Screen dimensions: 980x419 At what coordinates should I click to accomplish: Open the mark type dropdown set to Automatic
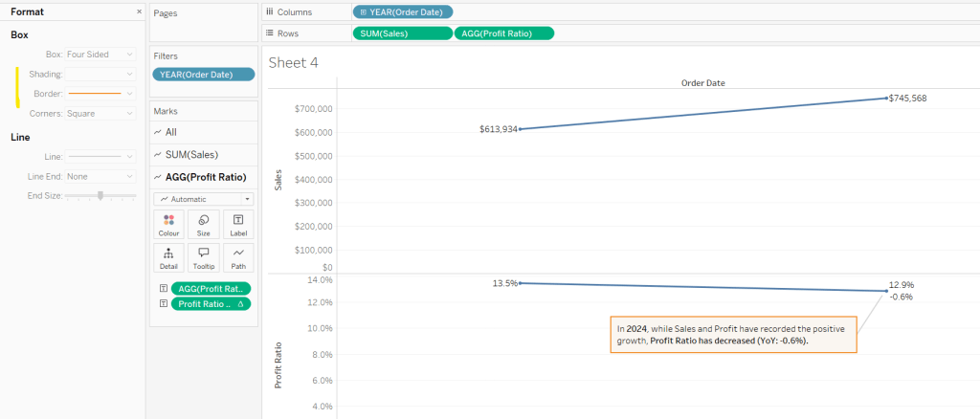click(x=203, y=199)
